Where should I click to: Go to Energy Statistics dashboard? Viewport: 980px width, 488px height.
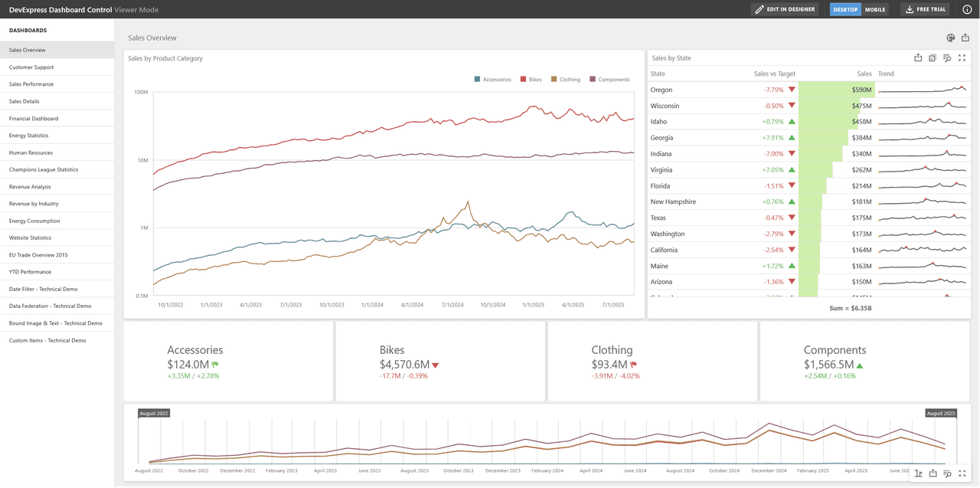[x=57, y=136]
